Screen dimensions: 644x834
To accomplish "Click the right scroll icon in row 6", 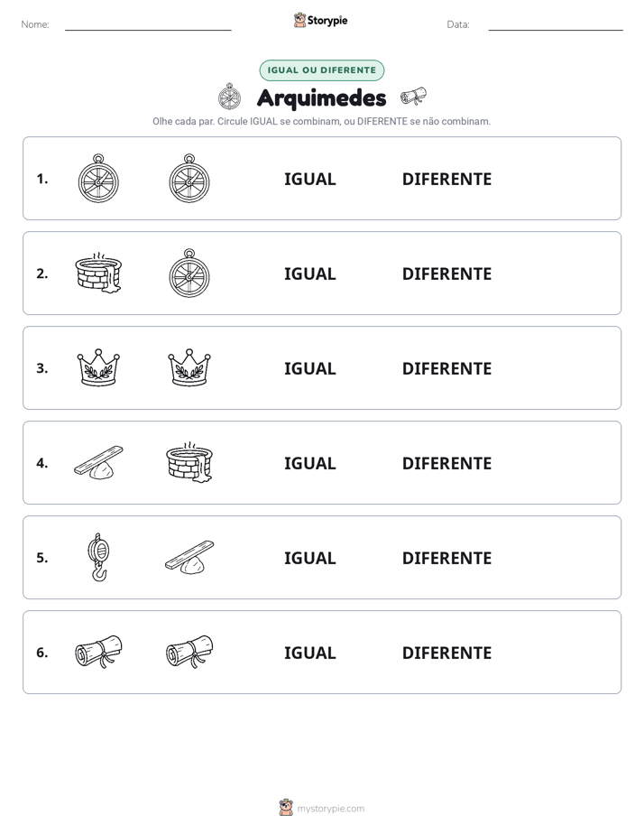I will 189,652.
